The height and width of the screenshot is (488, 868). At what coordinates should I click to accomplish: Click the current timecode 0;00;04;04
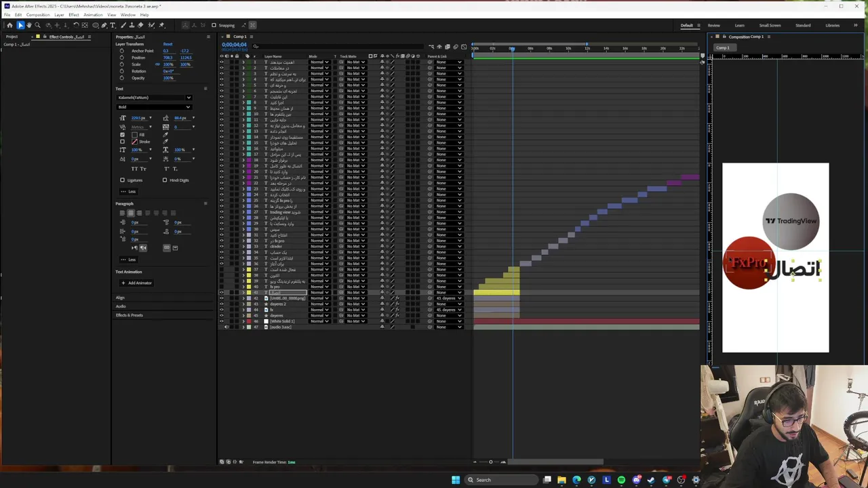point(234,45)
